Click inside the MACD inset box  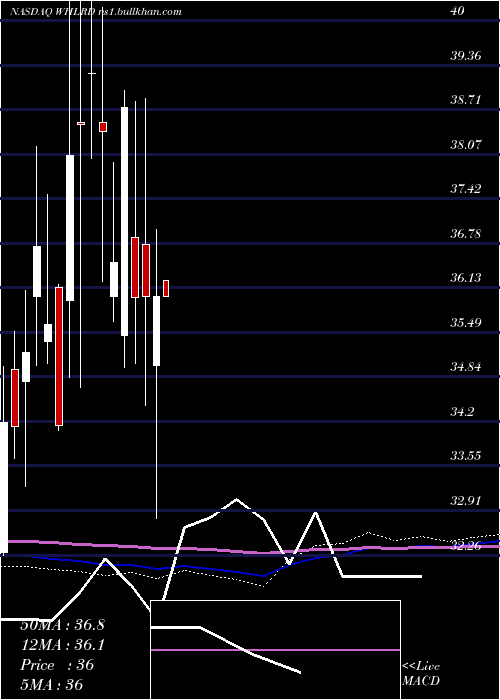point(275,650)
